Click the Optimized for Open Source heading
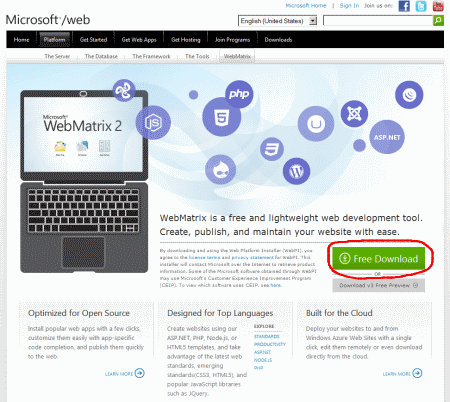Viewport: 450px width, 402px height. pos(79,313)
